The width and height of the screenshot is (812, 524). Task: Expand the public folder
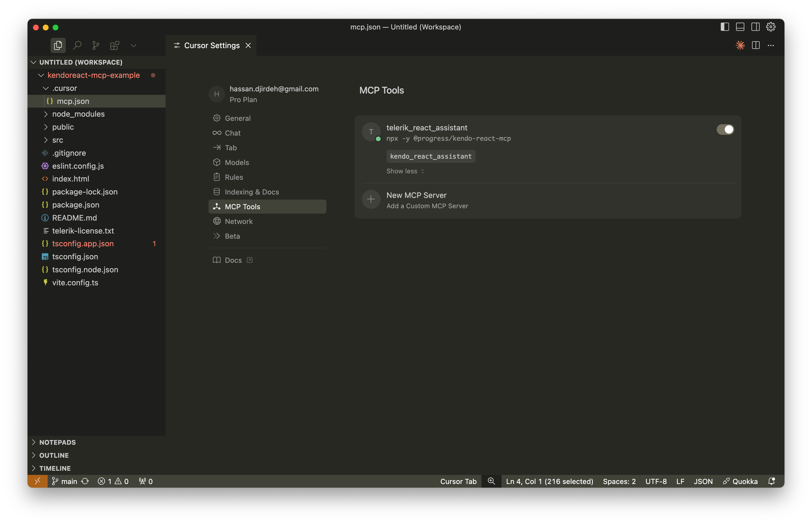pos(96,127)
